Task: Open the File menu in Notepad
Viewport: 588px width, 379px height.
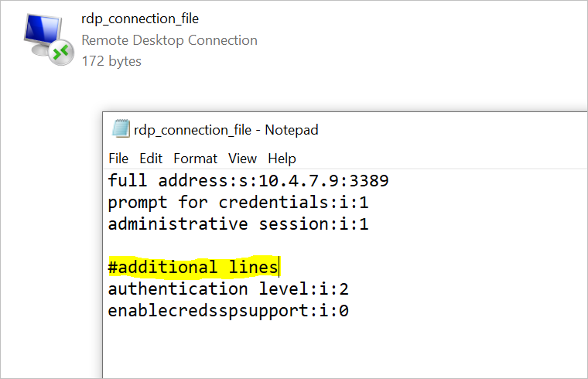Action: (x=118, y=159)
